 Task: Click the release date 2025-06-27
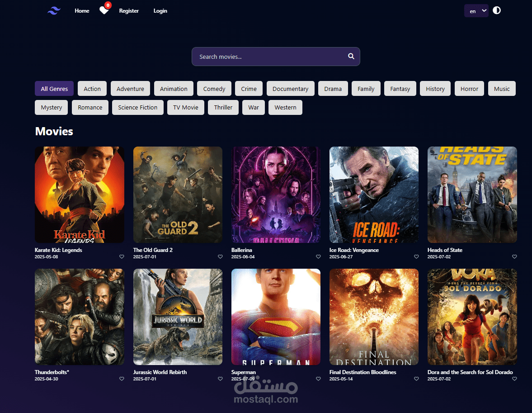pos(341,257)
